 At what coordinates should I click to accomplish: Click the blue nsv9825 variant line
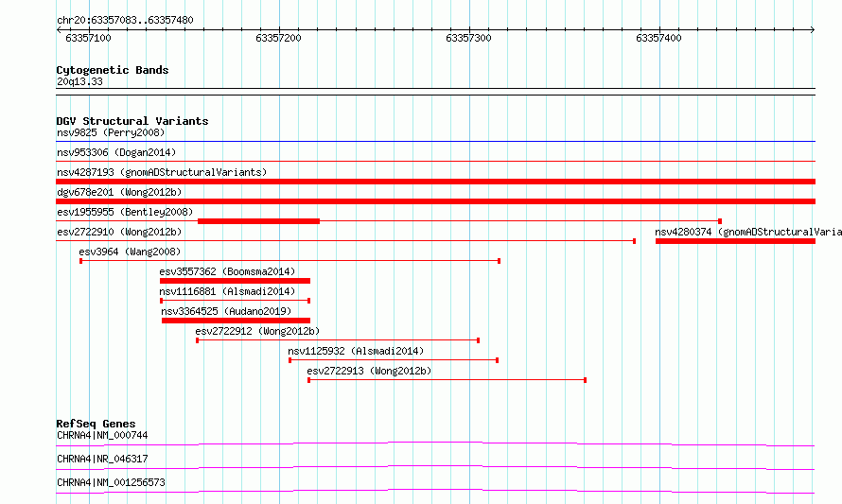(435, 142)
